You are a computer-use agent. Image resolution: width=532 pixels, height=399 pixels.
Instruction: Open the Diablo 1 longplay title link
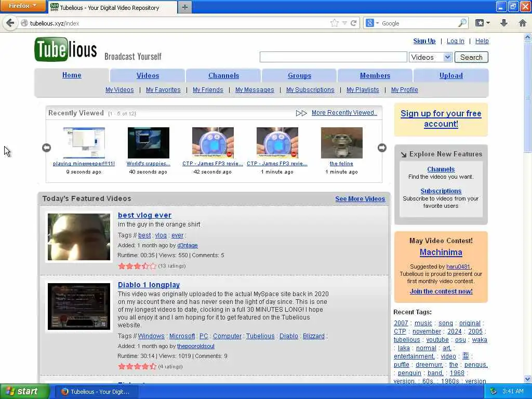point(149,285)
